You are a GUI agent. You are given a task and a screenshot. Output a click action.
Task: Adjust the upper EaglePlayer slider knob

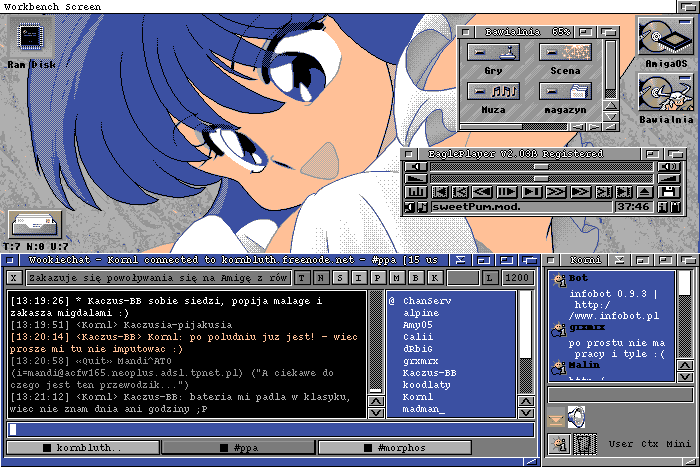point(541,167)
